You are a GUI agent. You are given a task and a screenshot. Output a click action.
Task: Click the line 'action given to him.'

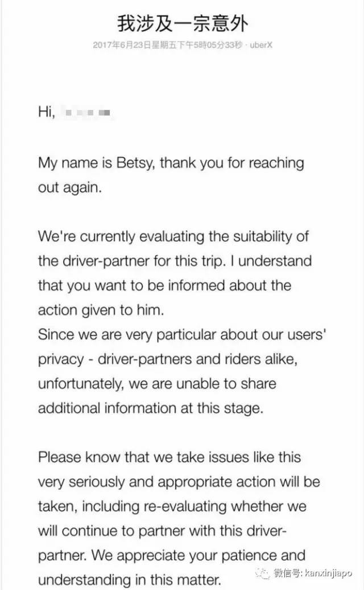coord(100,310)
